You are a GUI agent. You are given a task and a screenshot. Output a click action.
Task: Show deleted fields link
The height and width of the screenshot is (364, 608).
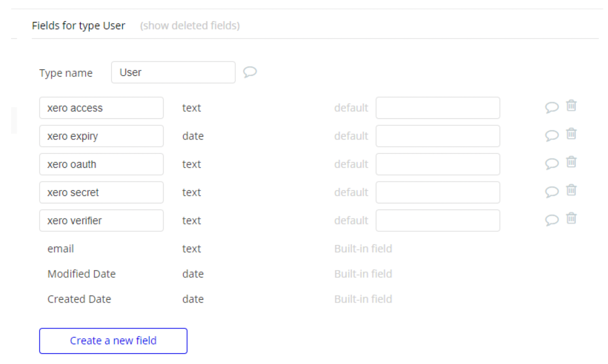pyautogui.click(x=190, y=26)
